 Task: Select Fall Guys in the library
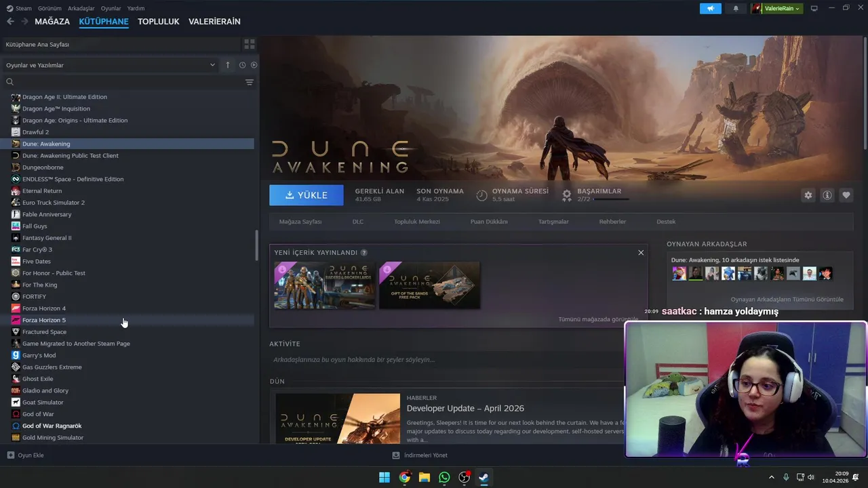tap(129, 226)
